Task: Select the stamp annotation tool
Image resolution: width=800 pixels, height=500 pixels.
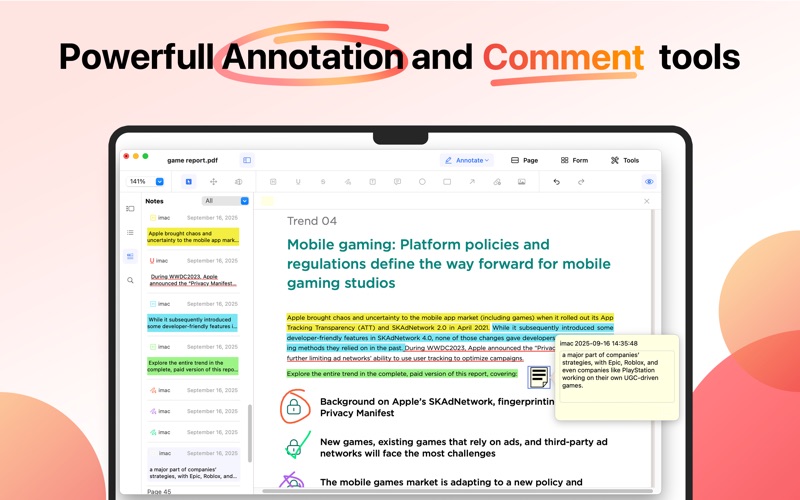Action: click(497, 182)
